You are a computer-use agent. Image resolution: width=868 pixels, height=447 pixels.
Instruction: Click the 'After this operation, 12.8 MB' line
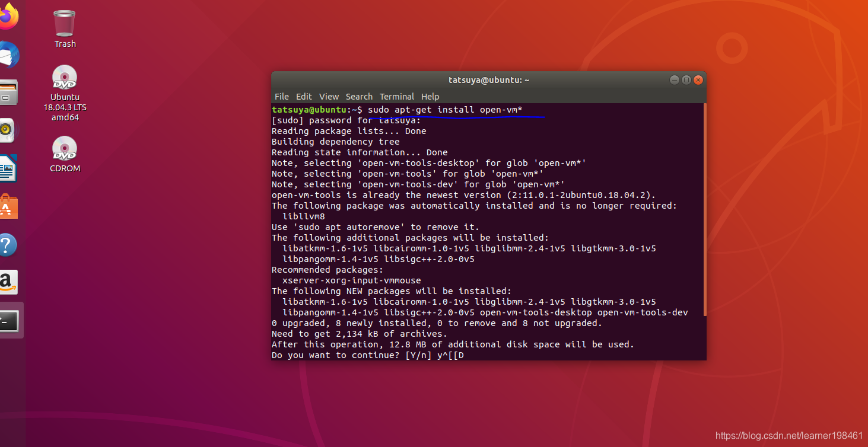tap(453, 344)
